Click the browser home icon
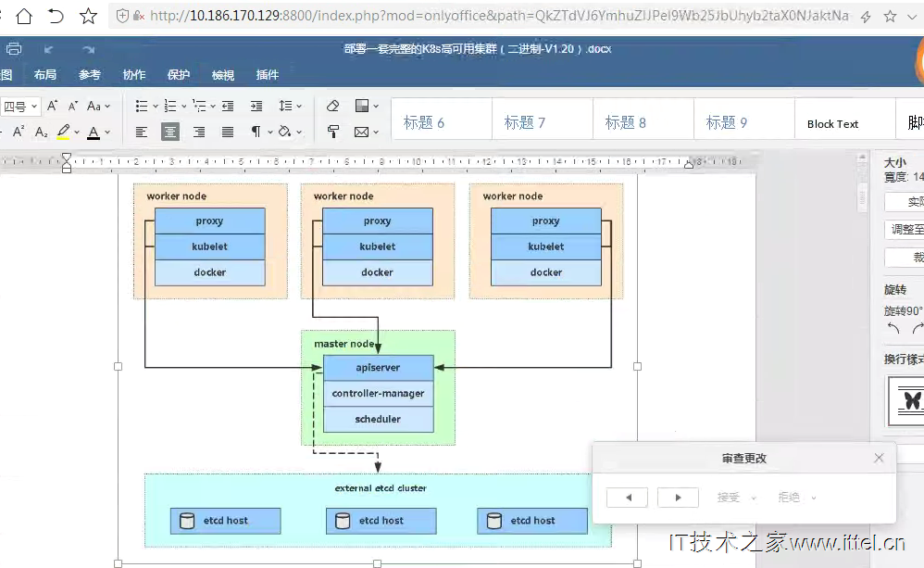924x568 pixels. (x=23, y=16)
